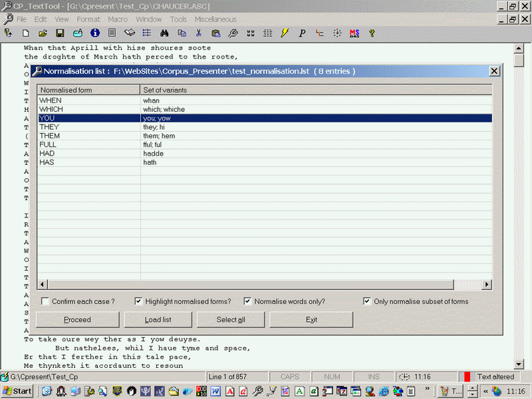
Task: Open the Miscellaneous menu
Action: 216,19
